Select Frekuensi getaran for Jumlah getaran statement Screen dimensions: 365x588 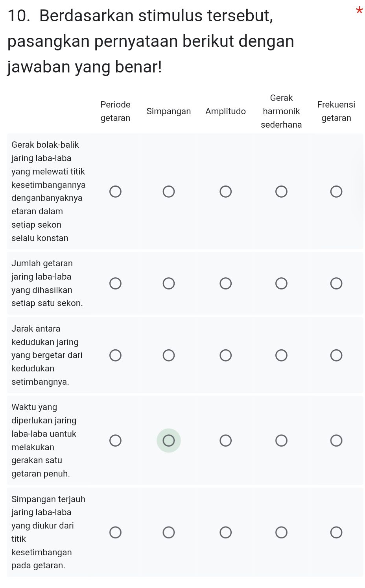point(336,283)
